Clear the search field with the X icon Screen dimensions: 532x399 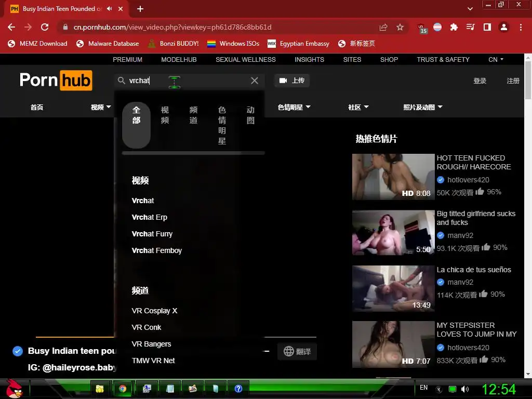point(255,81)
